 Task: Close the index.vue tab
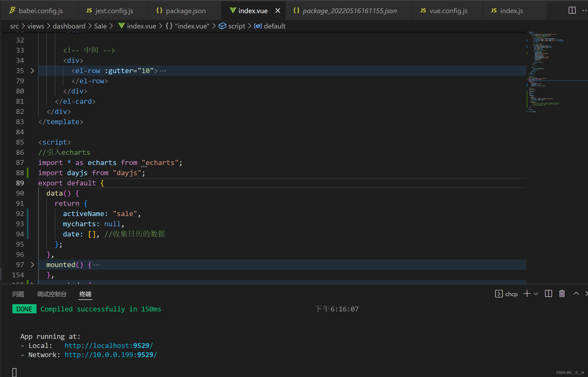pos(278,10)
